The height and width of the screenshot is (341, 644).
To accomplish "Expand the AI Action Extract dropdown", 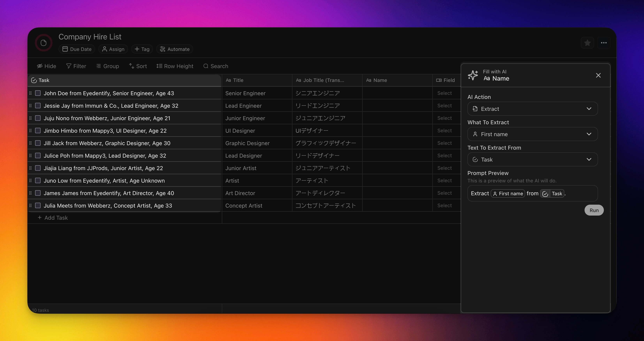I will click(x=532, y=109).
